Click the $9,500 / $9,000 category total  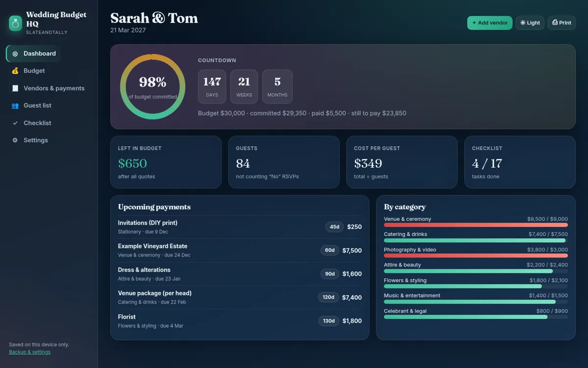[x=547, y=219]
